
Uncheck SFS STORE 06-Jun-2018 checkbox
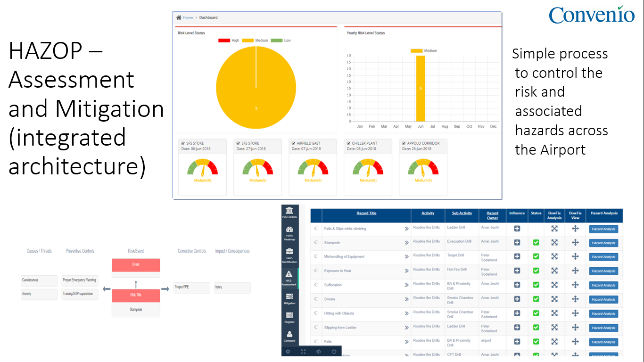coord(183,143)
